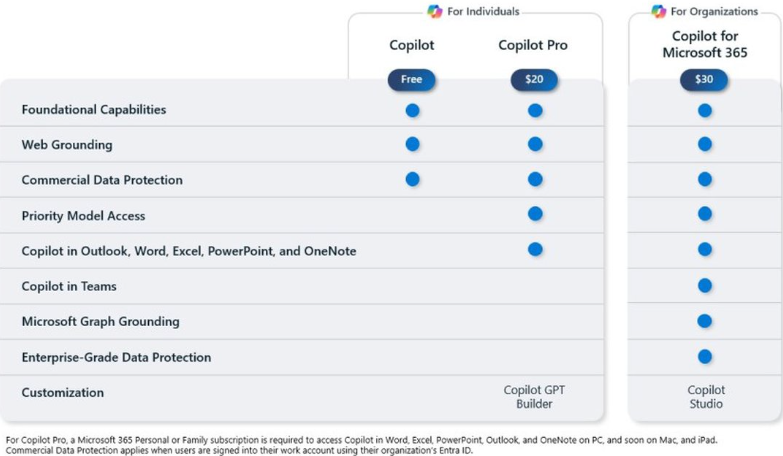Click the Copilot GPT Builder text
The image size is (783, 456).
pos(534,397)
